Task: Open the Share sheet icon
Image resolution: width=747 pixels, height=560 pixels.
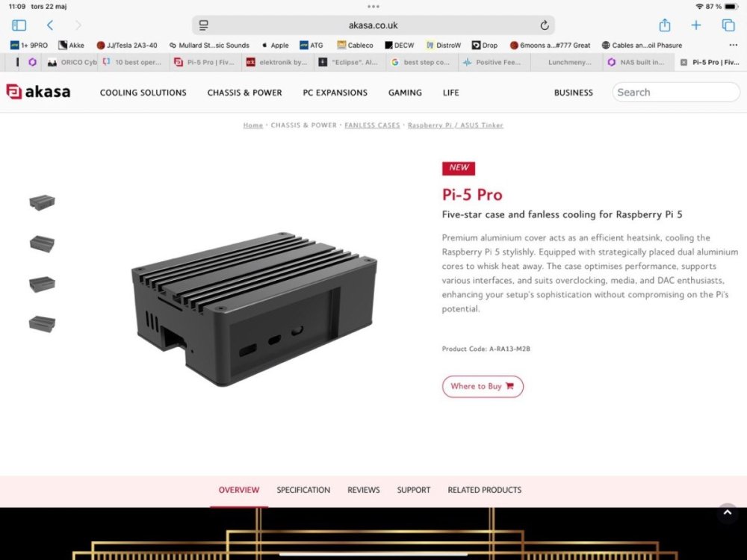Action: tap(664, 25)
